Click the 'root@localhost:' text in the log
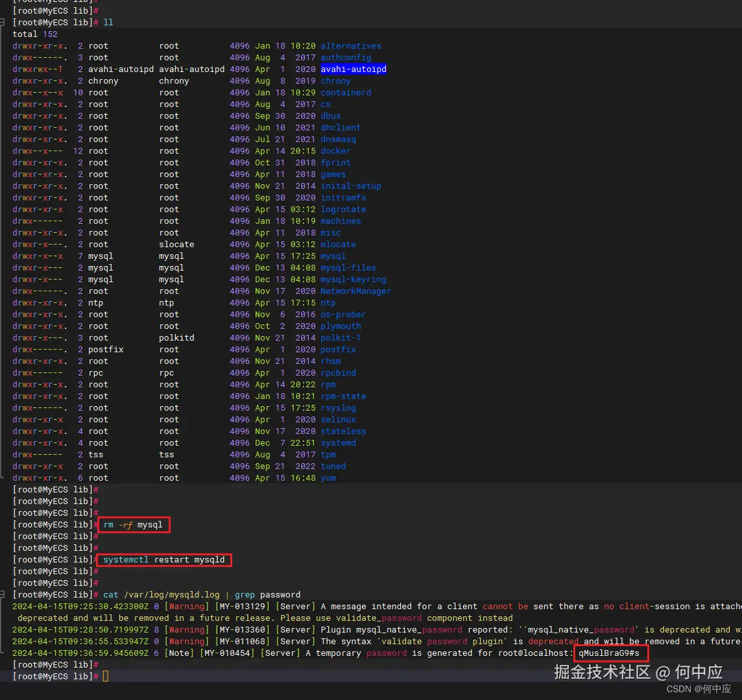This screenshot has width=742, height=700. (x=536, y=653)
